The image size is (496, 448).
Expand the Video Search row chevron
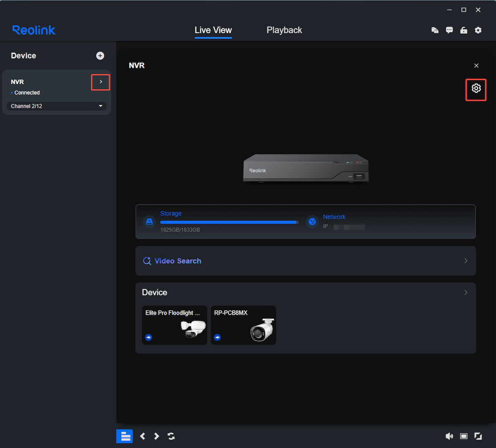(x=466, y=261)
